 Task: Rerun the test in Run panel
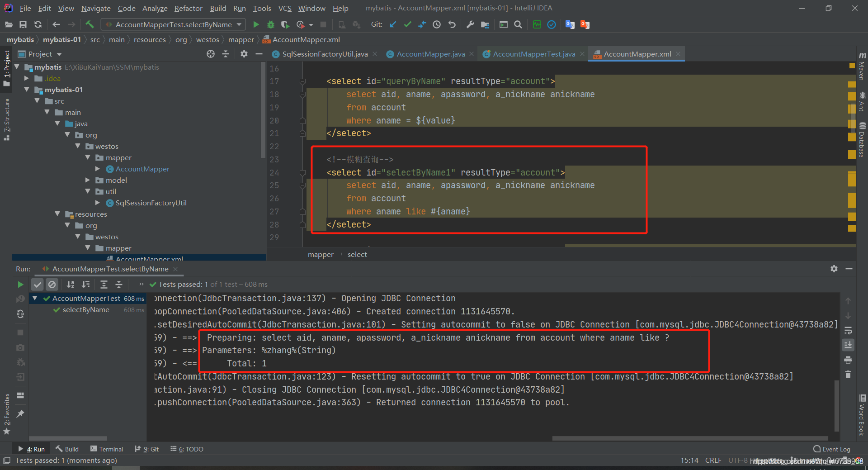(20, 285)
